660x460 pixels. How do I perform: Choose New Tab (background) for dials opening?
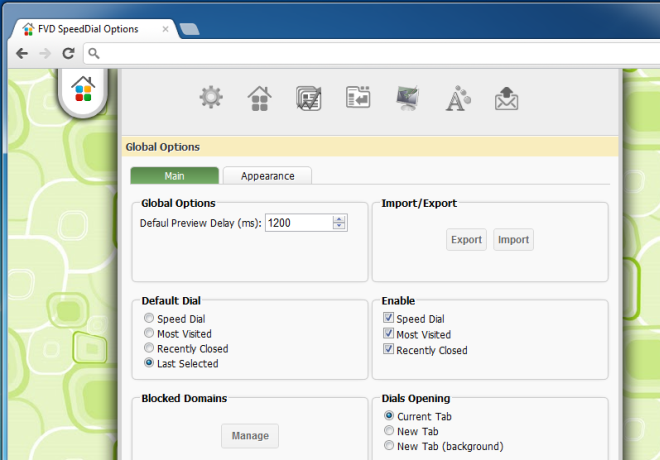tap(389, 445)
